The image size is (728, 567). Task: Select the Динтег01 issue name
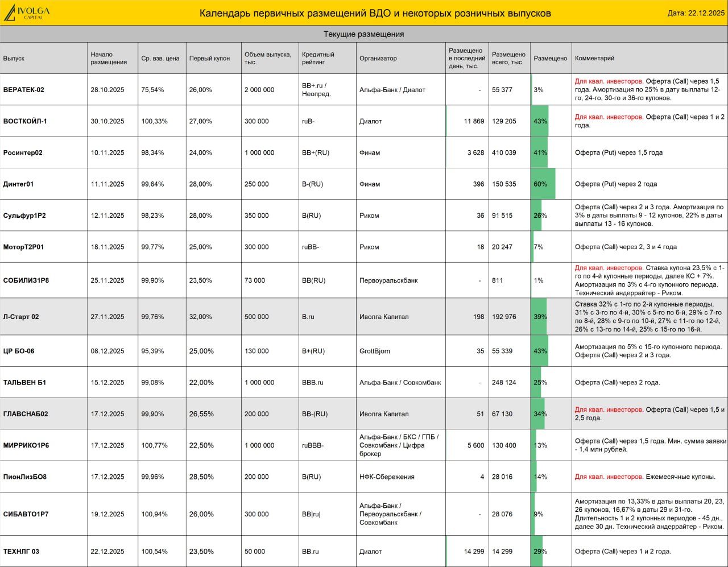click(x=18, y=184)
